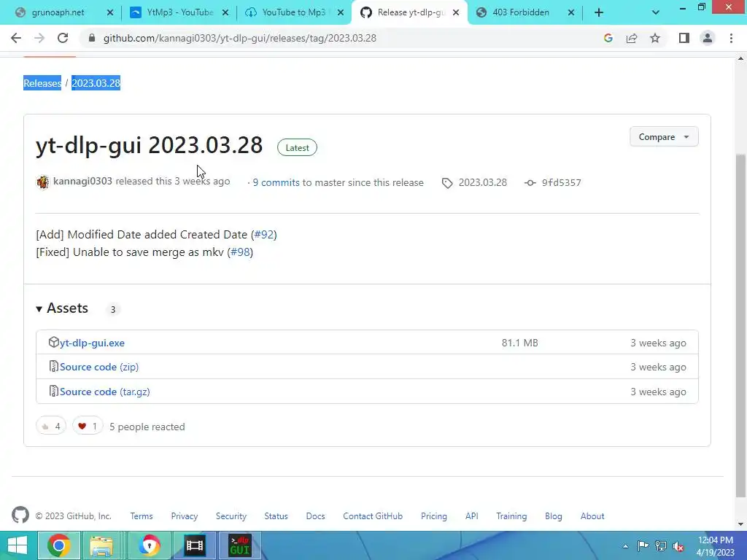Click the tag icon beside 2023.03.28
The width and height of the screenshot is (747, 560).
(x=447, y=183)
